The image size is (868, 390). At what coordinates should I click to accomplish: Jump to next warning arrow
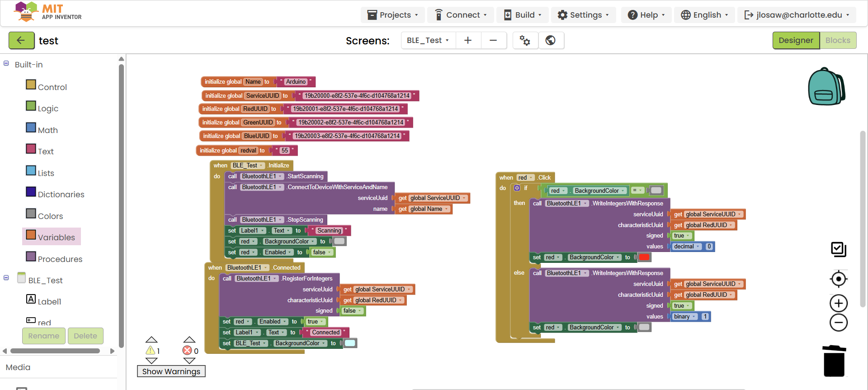click(x=151, y=361)
